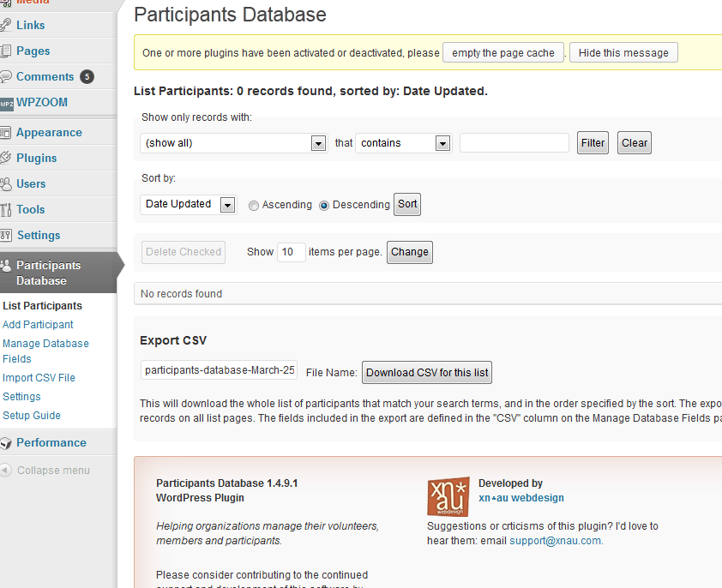Click the Delete Checked button
The width and height of the screenshot is (722, 588).
[184, 252]
